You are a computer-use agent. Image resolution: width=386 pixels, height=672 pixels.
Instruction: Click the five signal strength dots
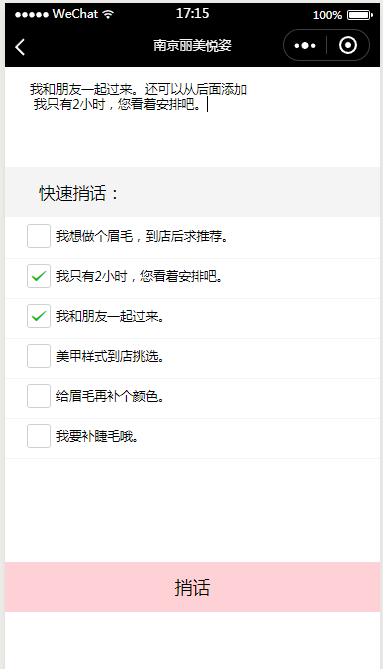point(32,15)
